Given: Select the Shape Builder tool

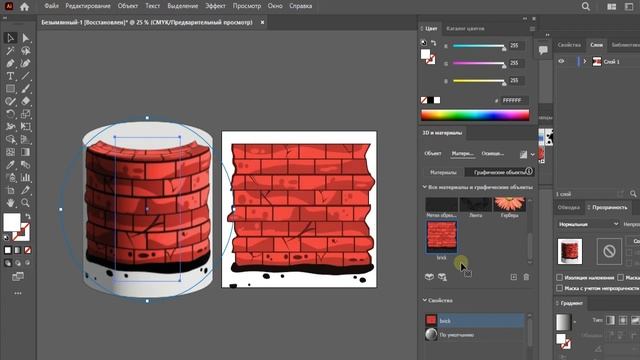Looking at the screenshot, I should (10, 139).
